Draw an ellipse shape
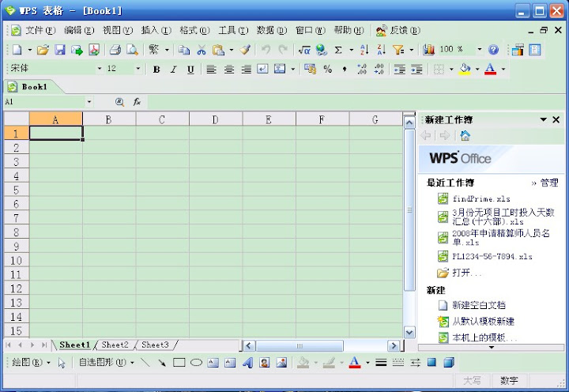This screenshot has height=392, width=569. click(196, 362)
